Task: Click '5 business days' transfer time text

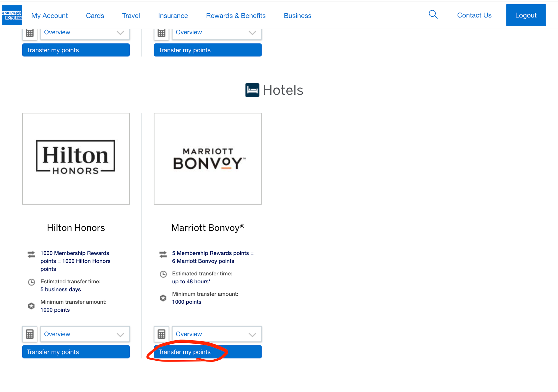Action: [x=61, y=289]
